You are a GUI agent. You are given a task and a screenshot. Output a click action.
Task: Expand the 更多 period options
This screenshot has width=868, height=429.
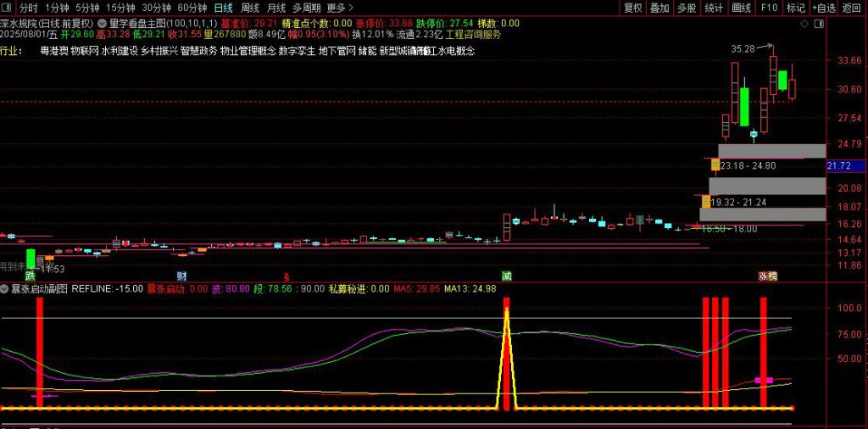(337, 8)
